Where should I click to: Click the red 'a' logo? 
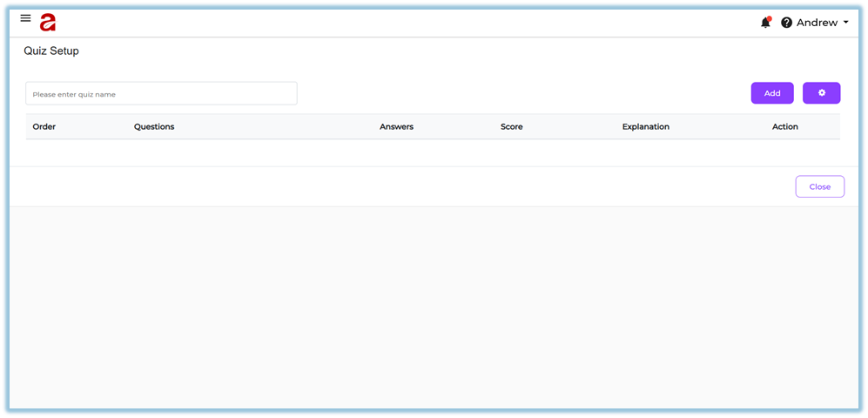click(x=48, y=23)
